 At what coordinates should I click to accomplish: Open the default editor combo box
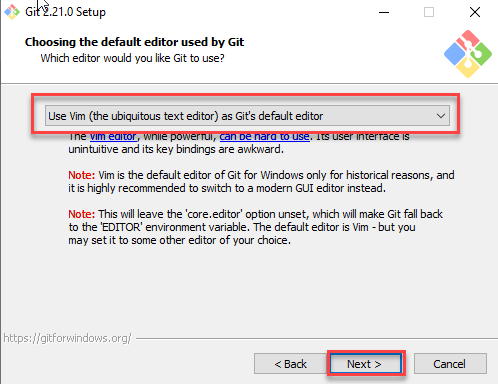coord(247,116)
